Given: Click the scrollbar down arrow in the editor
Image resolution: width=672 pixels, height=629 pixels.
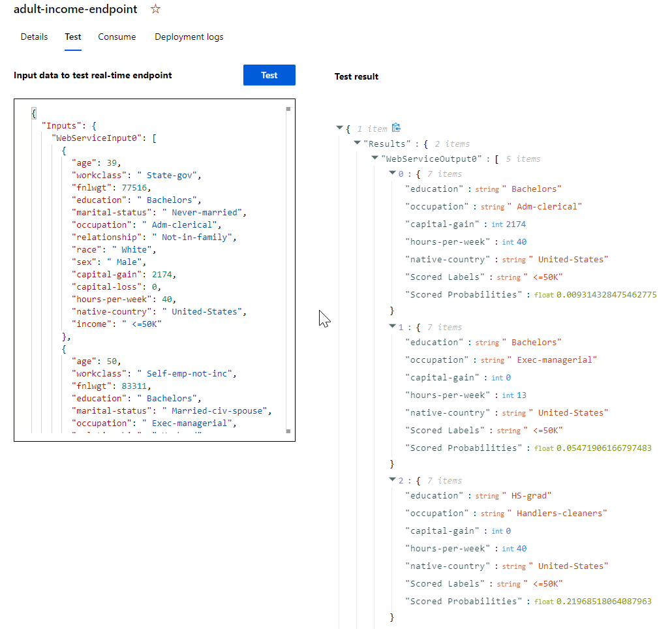Looking at the screenshot, I should click(x=288, y=431).
